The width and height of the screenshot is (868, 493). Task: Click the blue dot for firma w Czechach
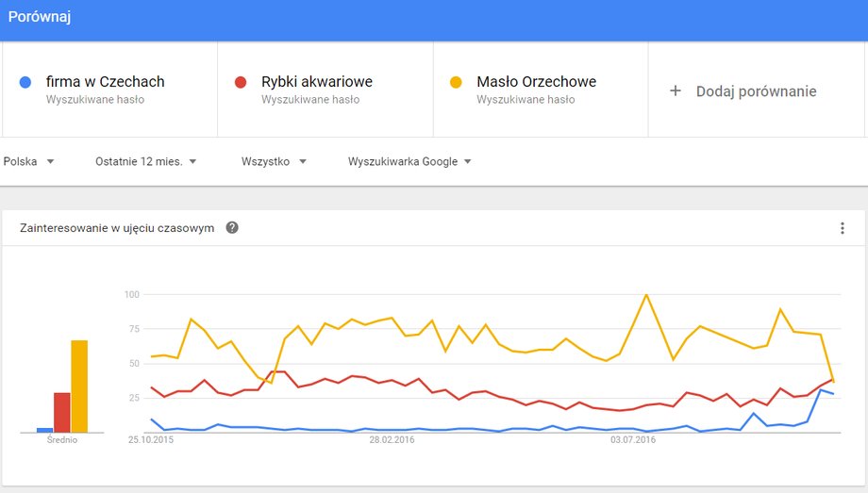[25, 82]
